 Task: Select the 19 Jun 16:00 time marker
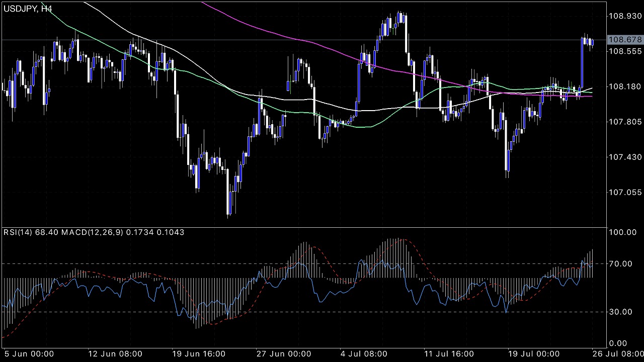click(200, 354)
